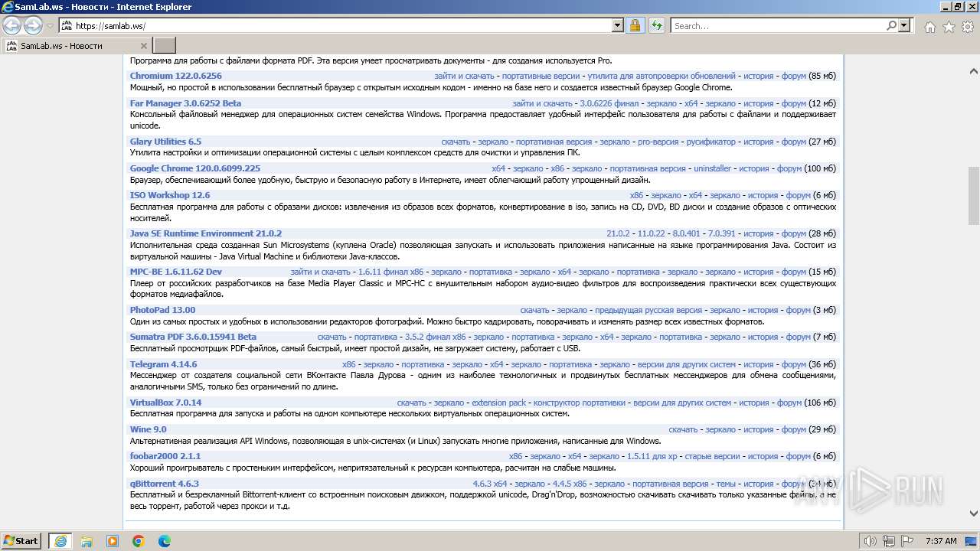Screen dimensions: 980x551
Task: Click 'pro-версия' link for Glary Utilities
Action: 658,142
